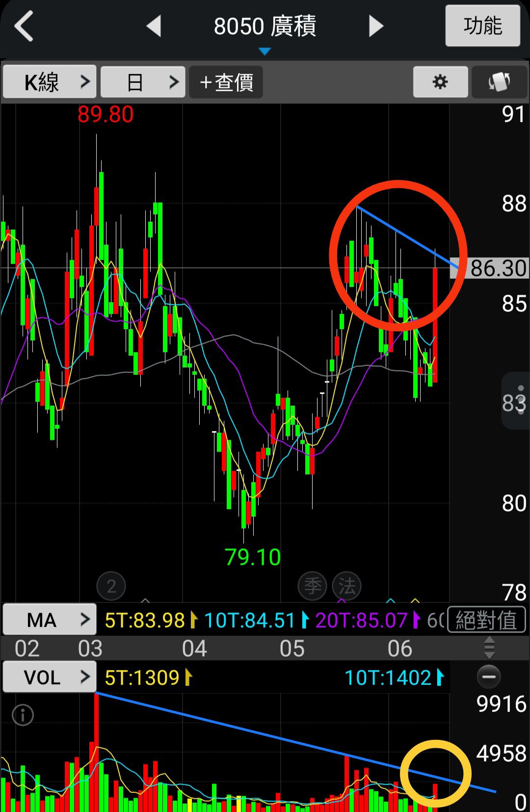Adjust the panel height with the up-down arrows

click(x=489, y=648)
